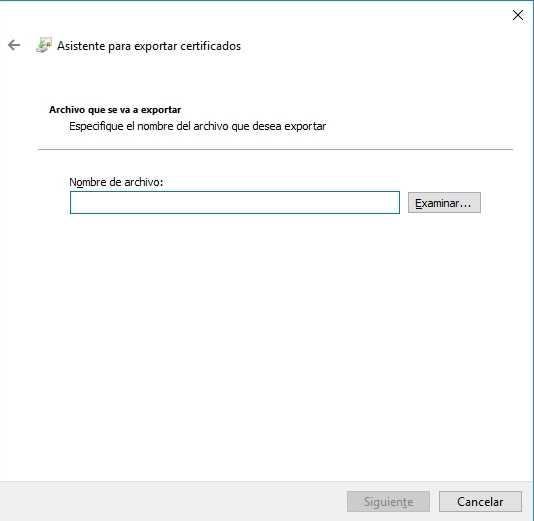Viewport: 534px width, 521px height.
Task: Click inside the Nombre de archivo text box
Action: [x=235, y=203]
